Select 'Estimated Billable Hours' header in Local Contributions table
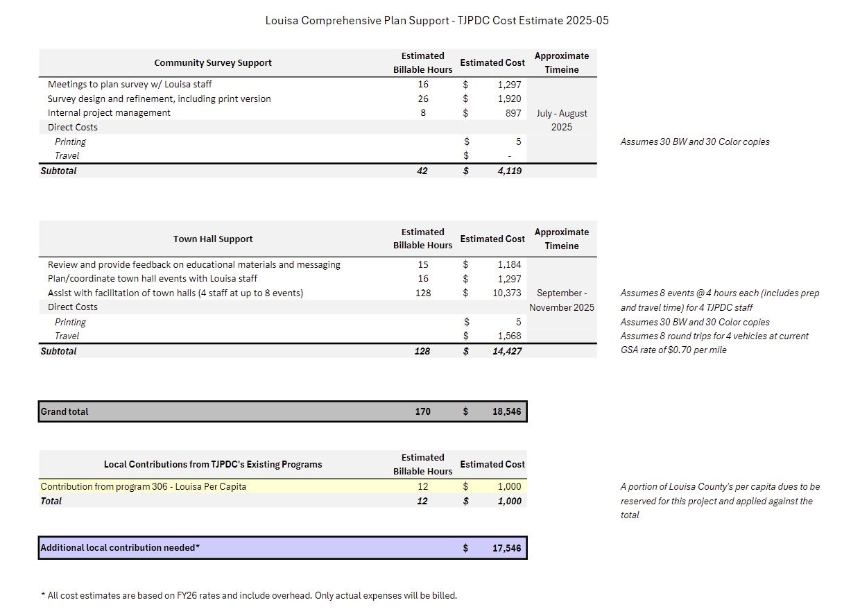Image resolution: width=860 pixels, height=616 pixels. [422, 464]
